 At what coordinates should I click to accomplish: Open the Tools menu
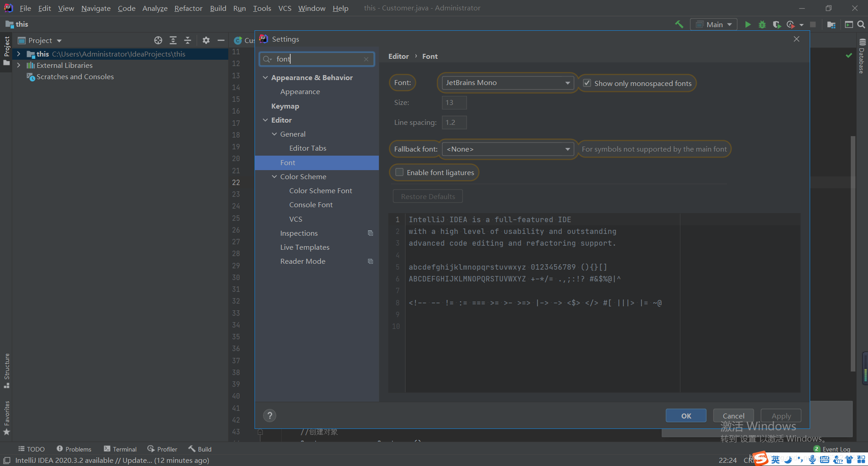tap(262, 8)
